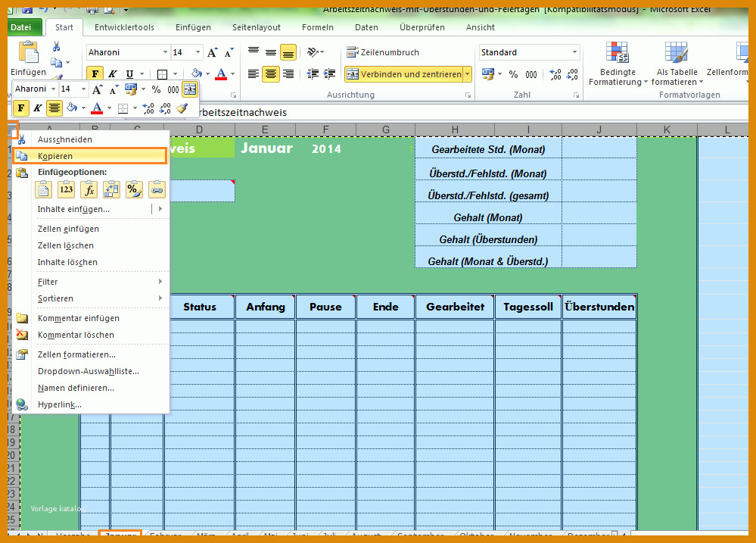This screenshot has width=756, height=543.
Task: Open Filter submenu in context menu
Action: [90, 282]
